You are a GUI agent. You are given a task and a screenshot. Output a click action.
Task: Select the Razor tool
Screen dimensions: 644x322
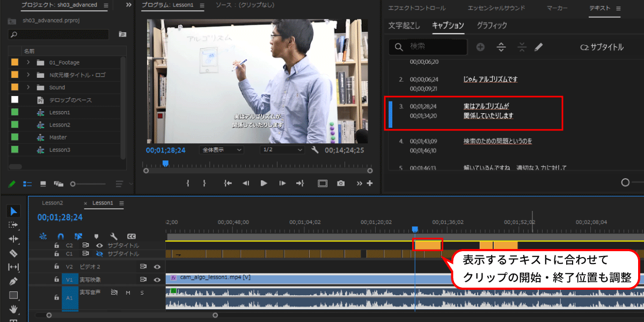[14, 253]
